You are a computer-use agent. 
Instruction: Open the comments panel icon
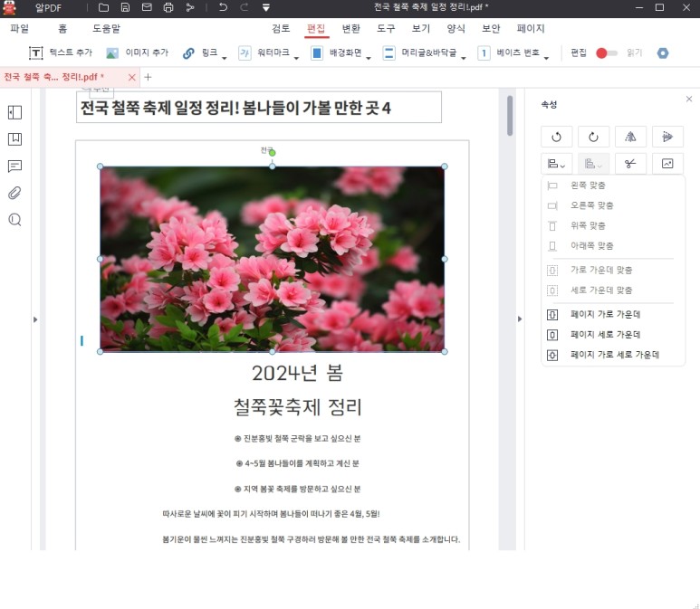tap(14, 167)
